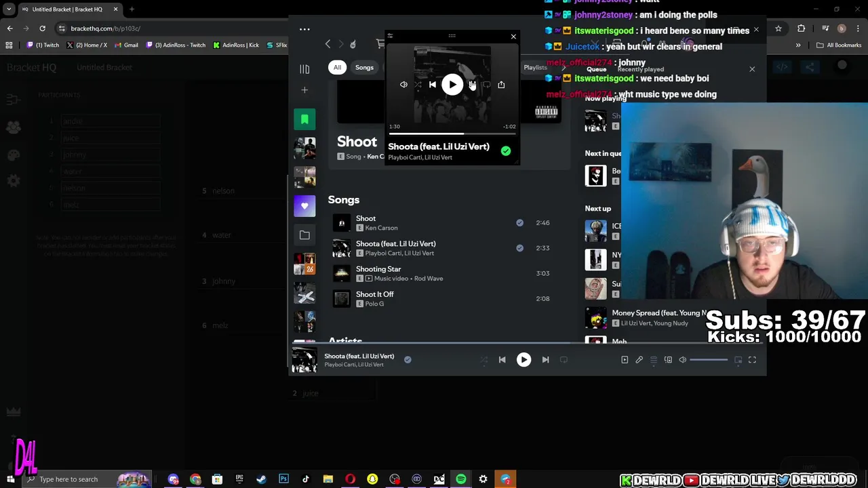Close the Spotify miniplayer
868x488 pixels.
tap(513, 37)
